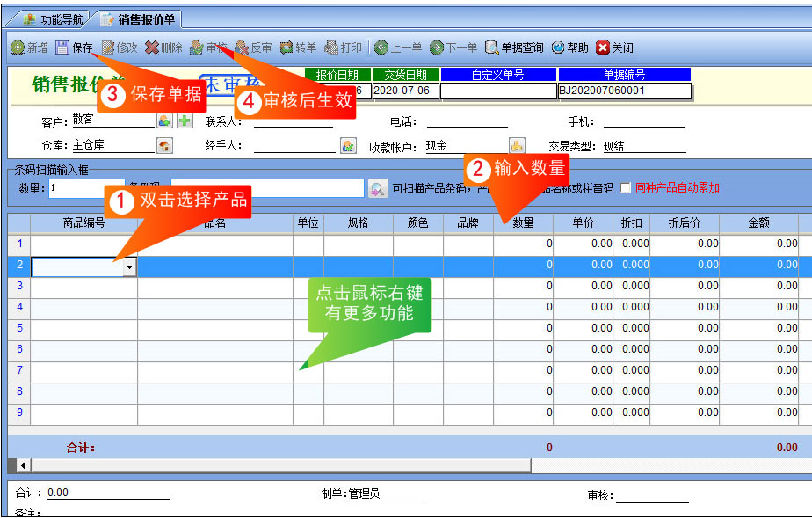Image resolution: width=812 pixels, height=518 pixels.
Task: Click barcode search magnifier icon
Action: (378, 188)
